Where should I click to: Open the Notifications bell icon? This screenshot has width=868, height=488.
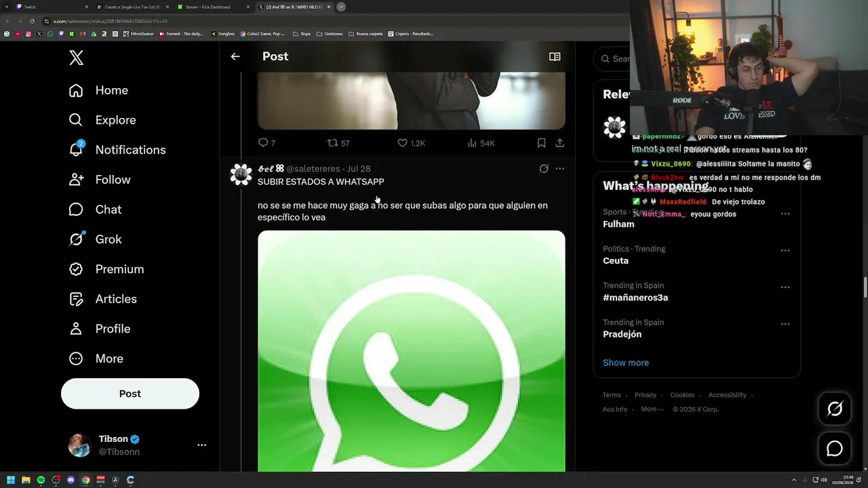[76, 150]
